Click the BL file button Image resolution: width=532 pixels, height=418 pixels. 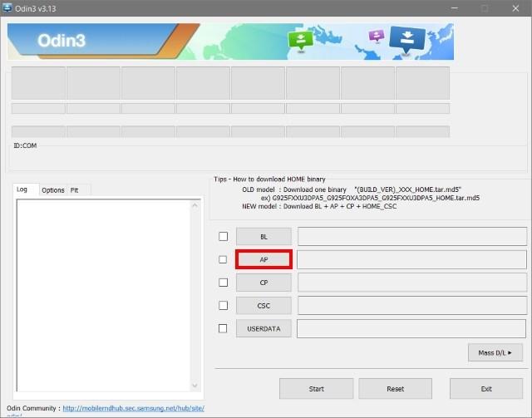[x=264, y=237]
